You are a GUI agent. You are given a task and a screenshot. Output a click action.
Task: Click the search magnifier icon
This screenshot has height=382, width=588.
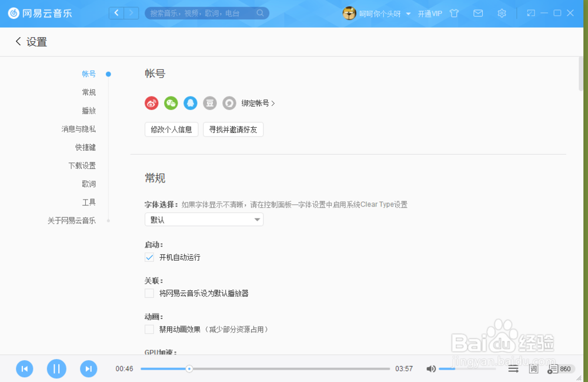coord(260,13)
